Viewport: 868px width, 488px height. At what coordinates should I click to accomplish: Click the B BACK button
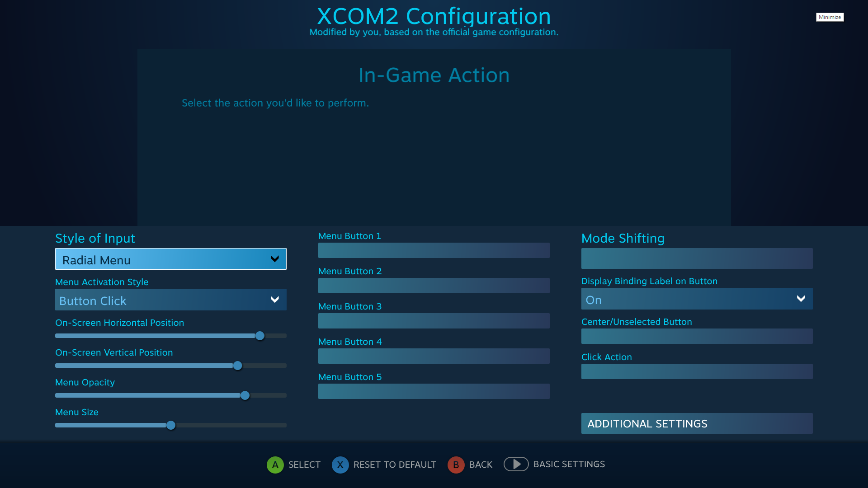470,464
